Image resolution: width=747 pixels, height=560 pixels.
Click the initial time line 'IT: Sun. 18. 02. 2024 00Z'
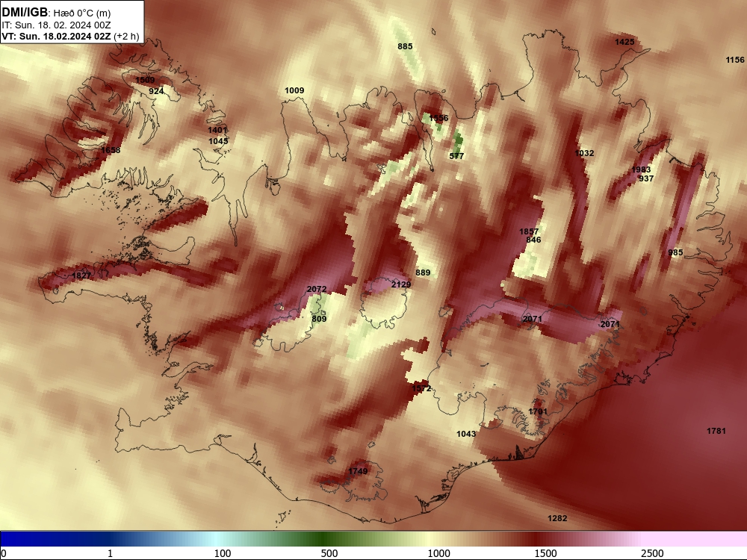click(56, 25)
